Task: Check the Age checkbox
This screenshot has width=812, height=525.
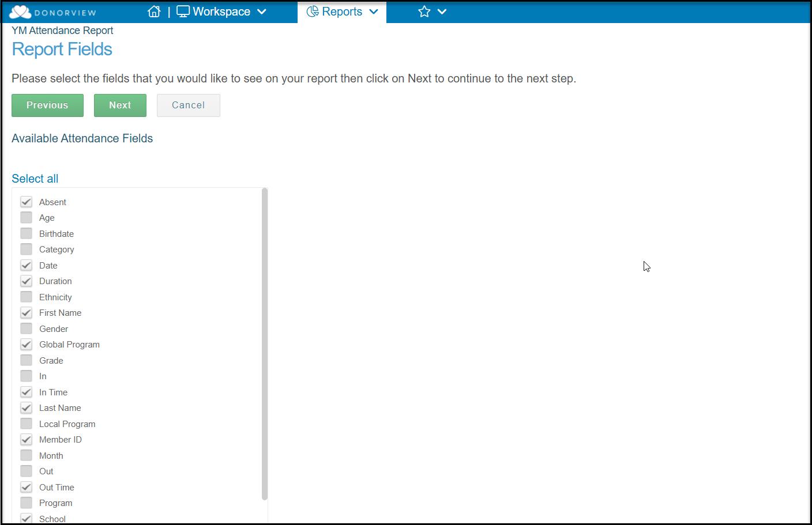Action: click(26, 217)
